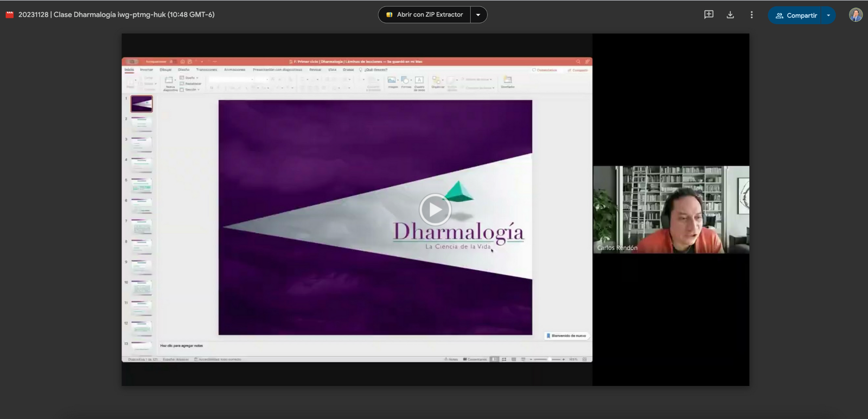Open the Sección dropdown in the ribbon
The width and height of the screenshot is (868, 419).
click(190, 90)
